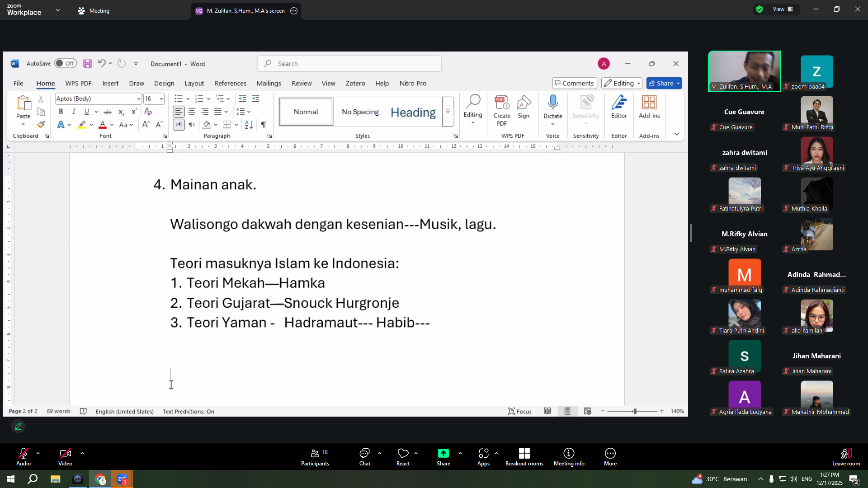This screenshot has height=488, width=868.
Task: Click the Copy icon in Clipboard group
Action: coord(41,112)
